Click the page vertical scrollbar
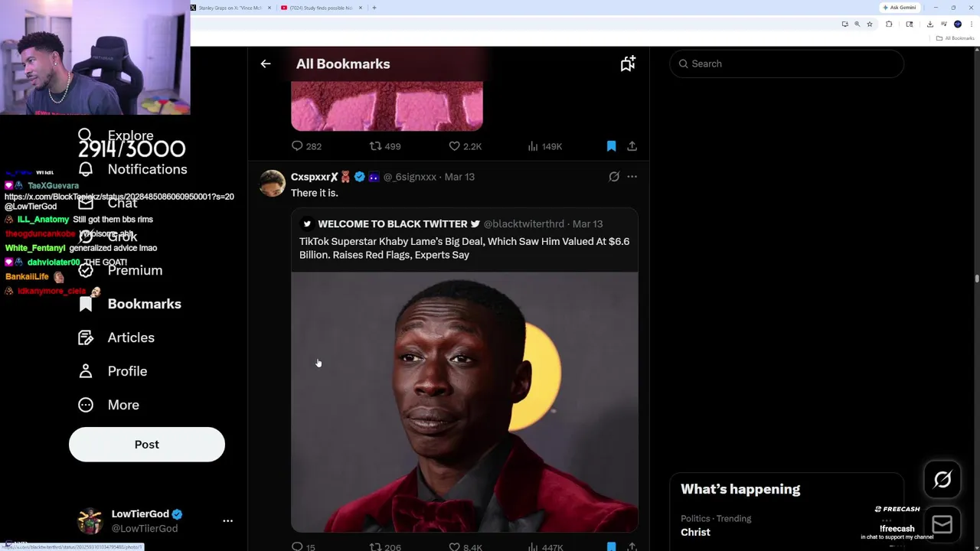Screen dimensions: 980x551 [x=977, y=279]
